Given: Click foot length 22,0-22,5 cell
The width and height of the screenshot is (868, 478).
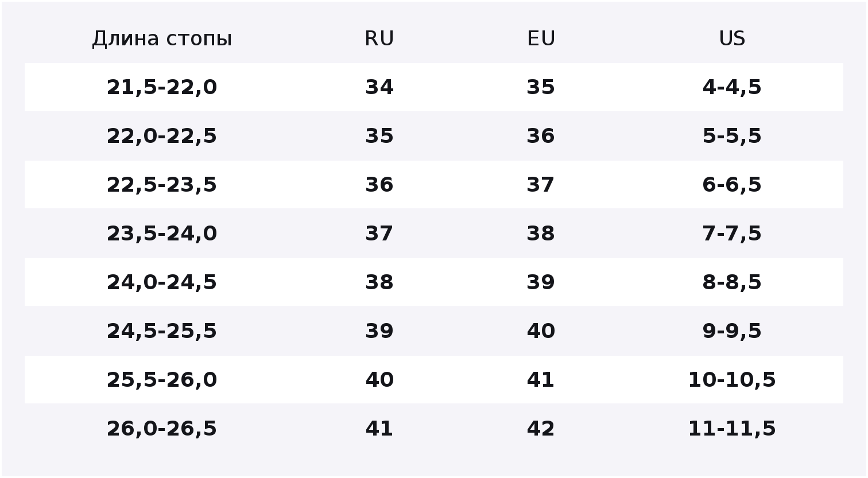Looking at the screenshot, I should (x=162, y=136).
